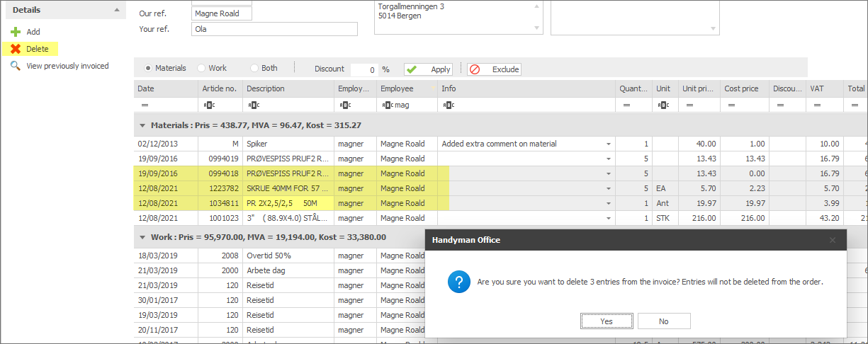Click the Info column filter ABC icon

pyautogui.click(x=449, y=105)
